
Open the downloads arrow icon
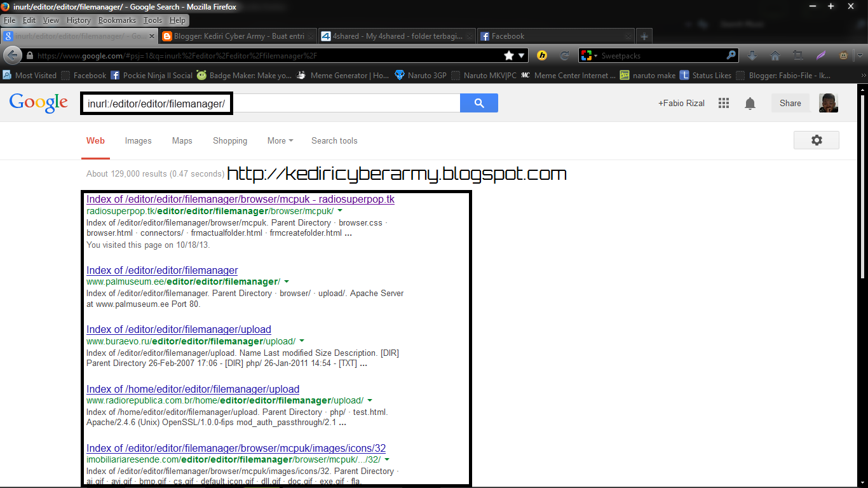[x=752, y=56]
